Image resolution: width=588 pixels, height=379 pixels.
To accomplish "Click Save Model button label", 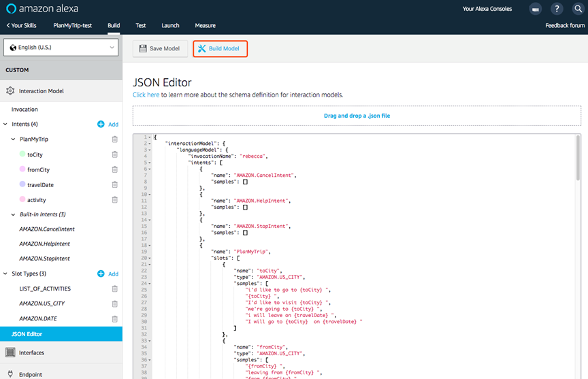I will click(165, 48).
